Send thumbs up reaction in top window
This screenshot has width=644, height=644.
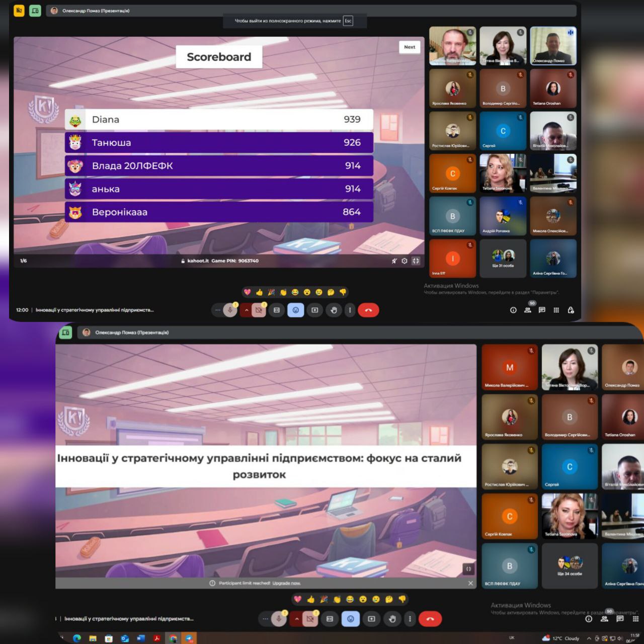click(259, 292)
